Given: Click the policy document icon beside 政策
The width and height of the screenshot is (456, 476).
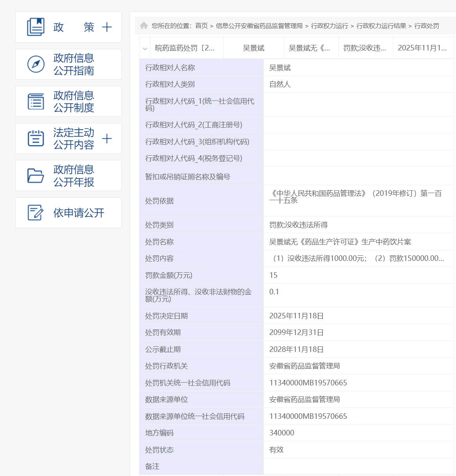Looking at the screenshot, I should [x=36, y=27].
